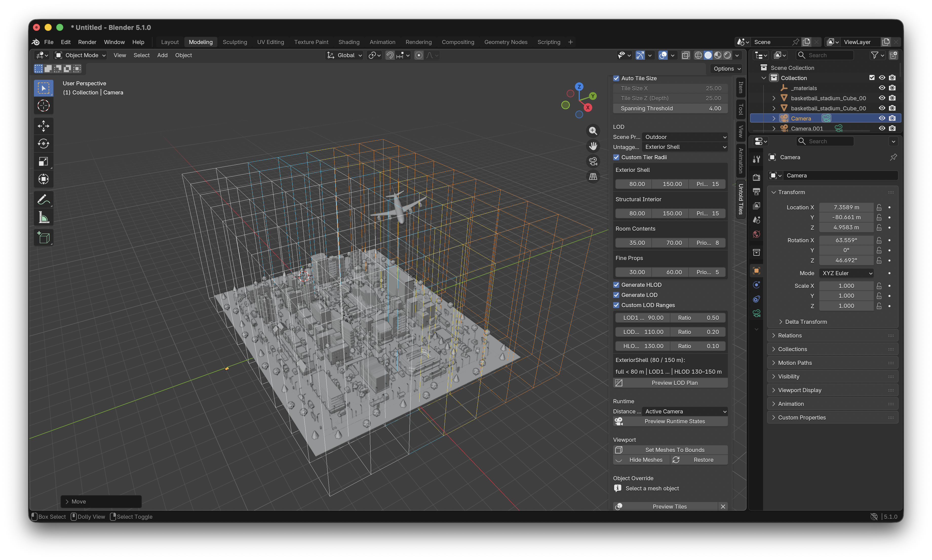This screenshot has height=560, width=932.
Task: Uncheck Generate LOD checkbox
Action: [616, 295]
